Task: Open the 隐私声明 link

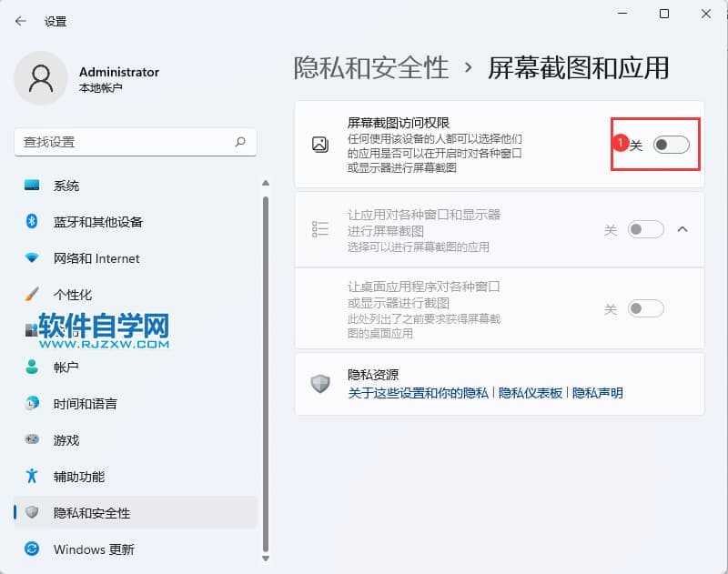Action: 597,393
